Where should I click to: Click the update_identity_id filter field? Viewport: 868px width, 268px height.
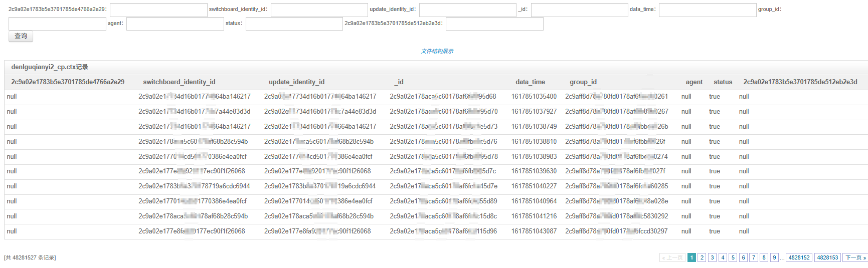(x=467, y=10)
